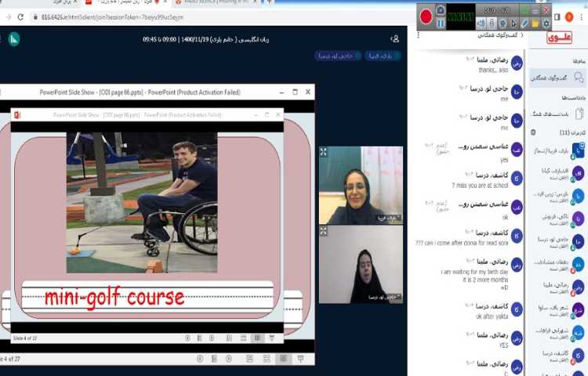Click the student's webcam feed
588x376 pixels.
tap(361, 265)
